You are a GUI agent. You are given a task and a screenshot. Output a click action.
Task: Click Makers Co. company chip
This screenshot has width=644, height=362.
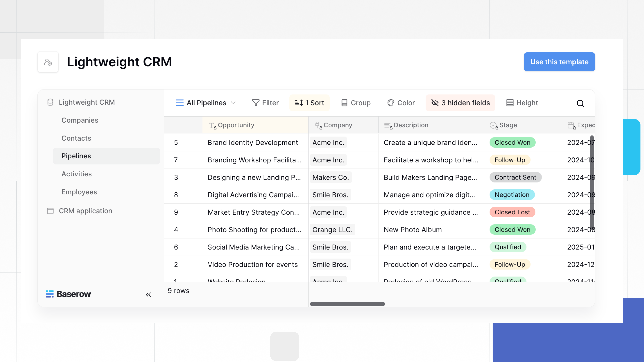tap(331, 177)
